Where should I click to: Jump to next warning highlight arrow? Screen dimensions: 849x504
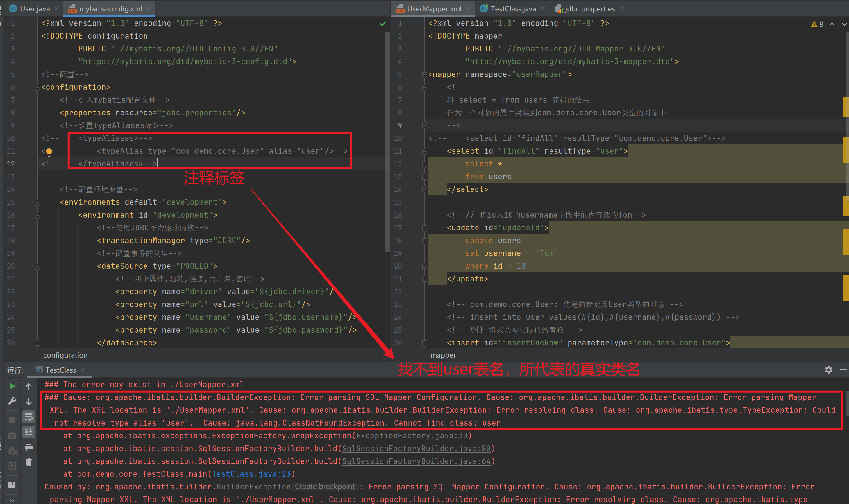(844, 24)
